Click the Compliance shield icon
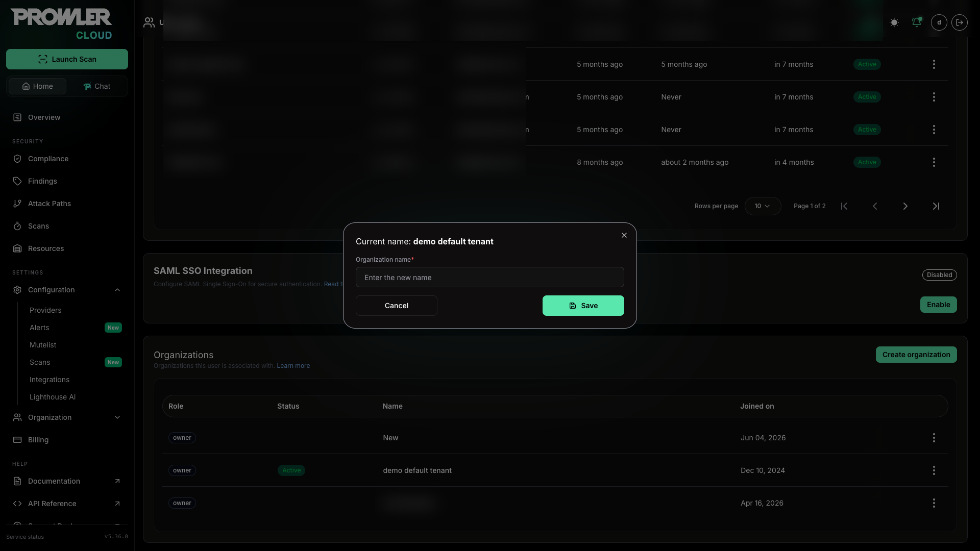This screenshot has height=551, width=980. pos(17,159)
